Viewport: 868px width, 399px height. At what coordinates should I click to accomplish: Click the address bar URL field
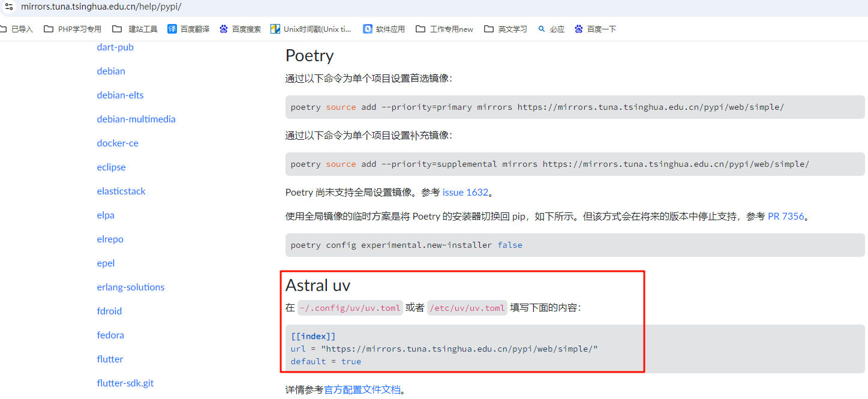tap(101, 7)
